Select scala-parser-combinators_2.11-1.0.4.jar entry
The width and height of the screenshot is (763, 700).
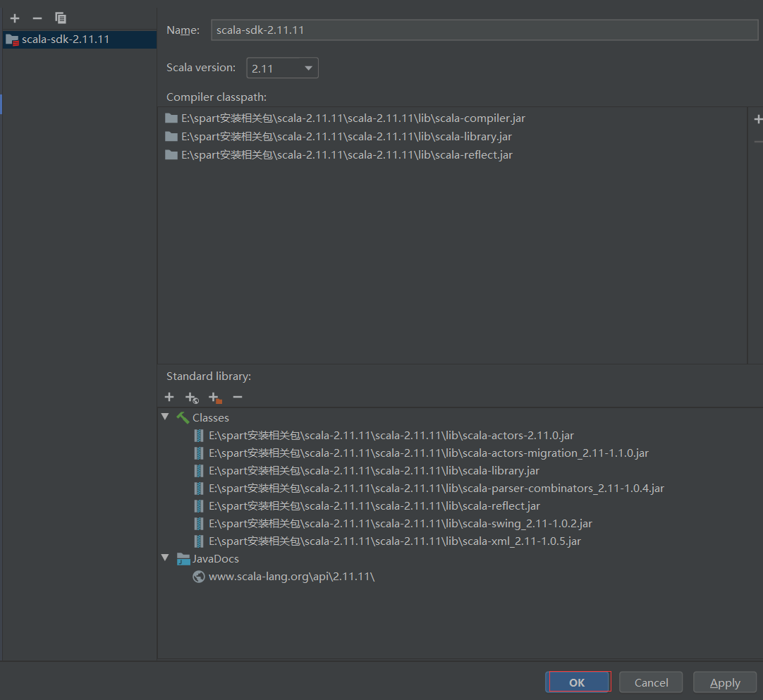437,489
